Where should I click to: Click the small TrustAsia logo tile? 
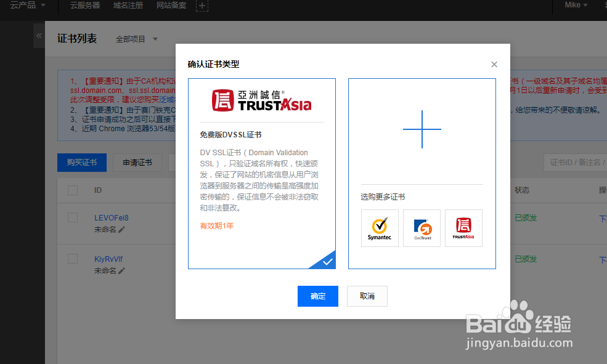tap(463, 229)
